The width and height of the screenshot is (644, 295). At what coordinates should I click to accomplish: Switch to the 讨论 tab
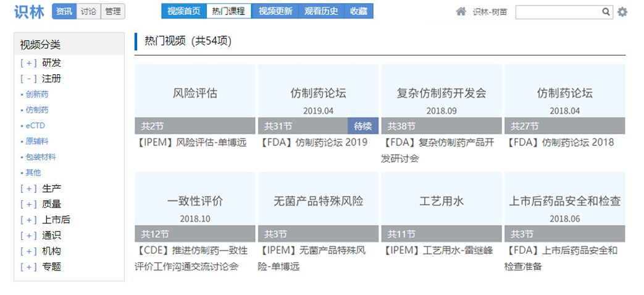point(88,12)
